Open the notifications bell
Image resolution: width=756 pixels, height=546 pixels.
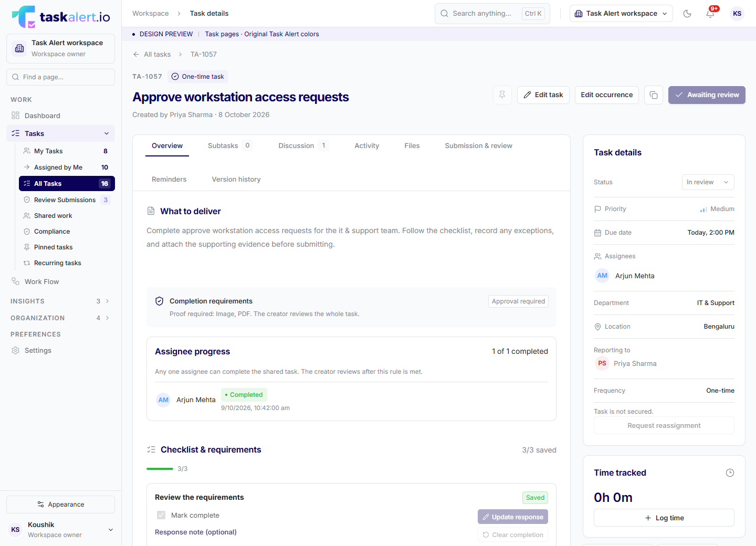(x=710, y=14)
